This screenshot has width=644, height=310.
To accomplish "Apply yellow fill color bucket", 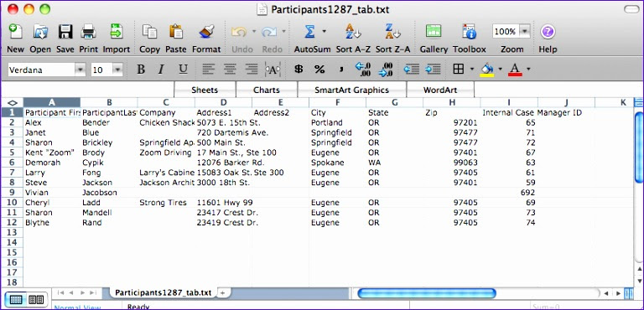I will 487,70.
